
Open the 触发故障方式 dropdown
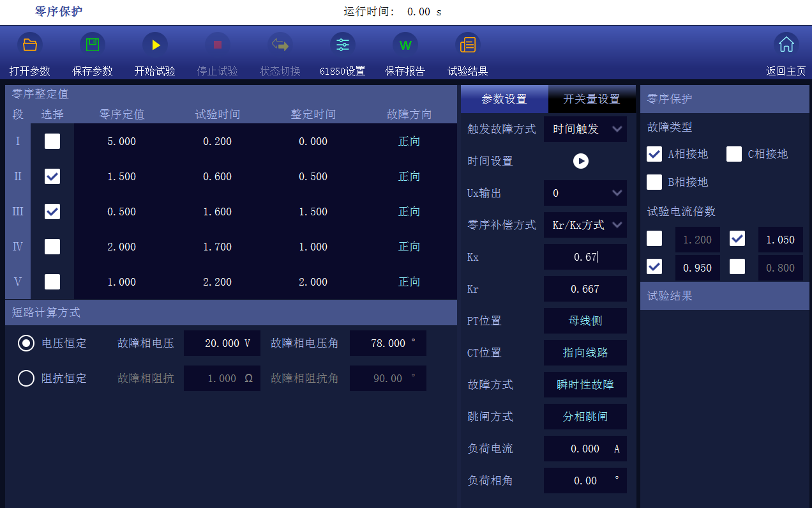[x=585, y=129]
